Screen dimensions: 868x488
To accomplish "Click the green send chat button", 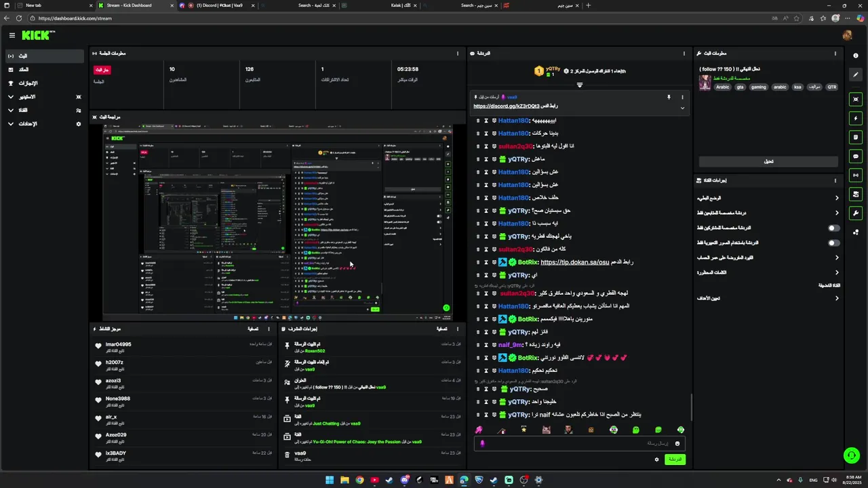I will pyautogui.click(x=675, y=460).
